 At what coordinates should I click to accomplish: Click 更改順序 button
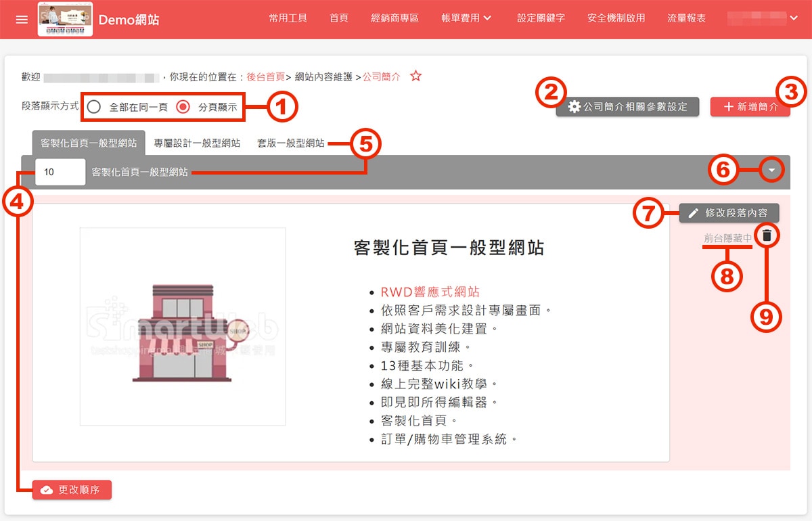click(72, 490)
